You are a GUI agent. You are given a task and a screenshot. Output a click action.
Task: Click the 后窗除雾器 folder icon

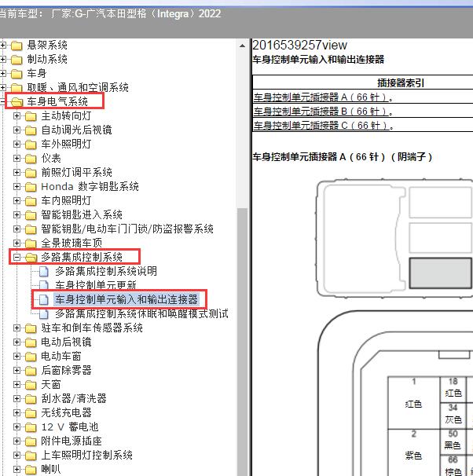click(31, 371)
